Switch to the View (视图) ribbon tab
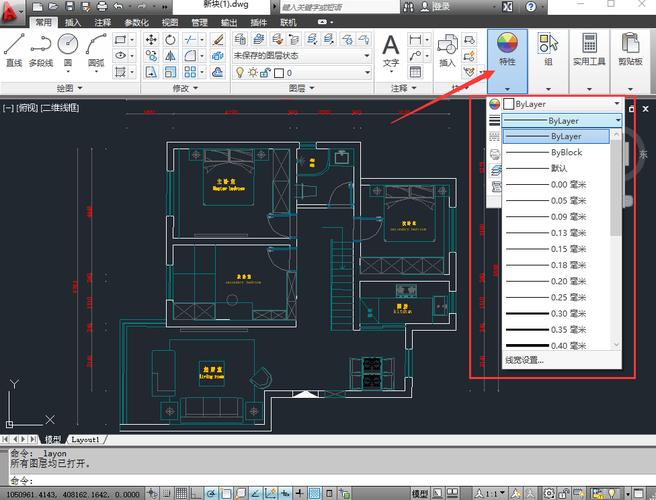The image size is (656, 500). [169, 22]
